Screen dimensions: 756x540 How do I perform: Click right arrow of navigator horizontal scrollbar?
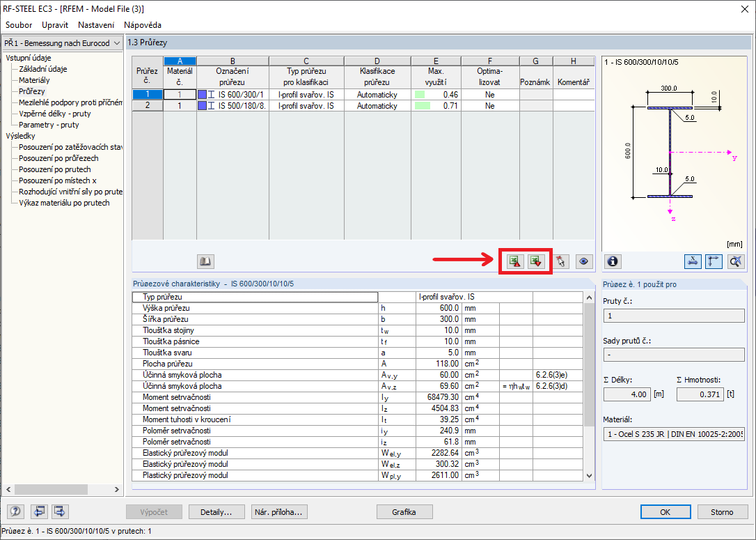117,489
